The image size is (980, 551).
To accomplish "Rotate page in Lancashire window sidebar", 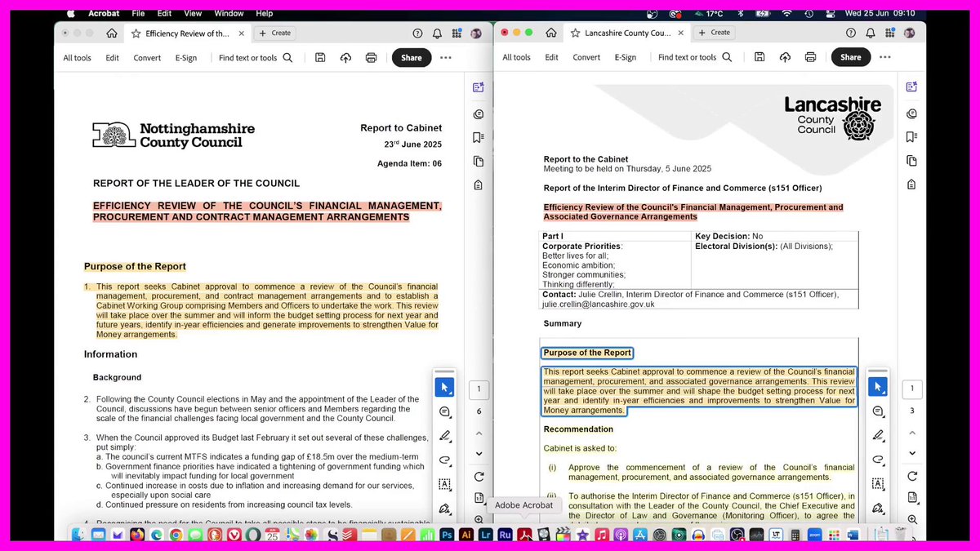I will [911, 476].
